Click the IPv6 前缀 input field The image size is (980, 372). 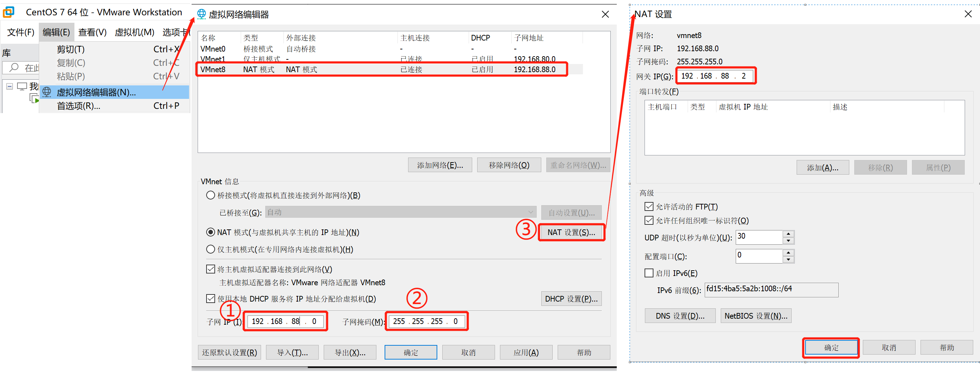(x=771, y=289)
